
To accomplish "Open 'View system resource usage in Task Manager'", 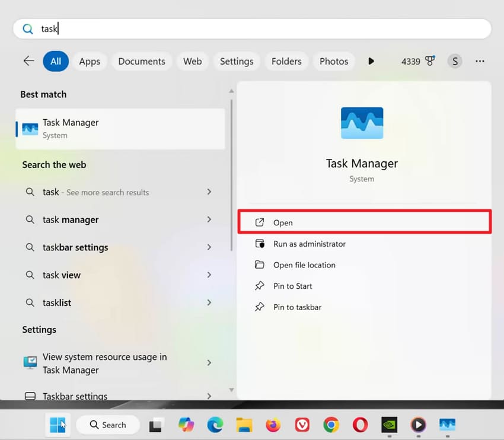I will pos(105,364).
